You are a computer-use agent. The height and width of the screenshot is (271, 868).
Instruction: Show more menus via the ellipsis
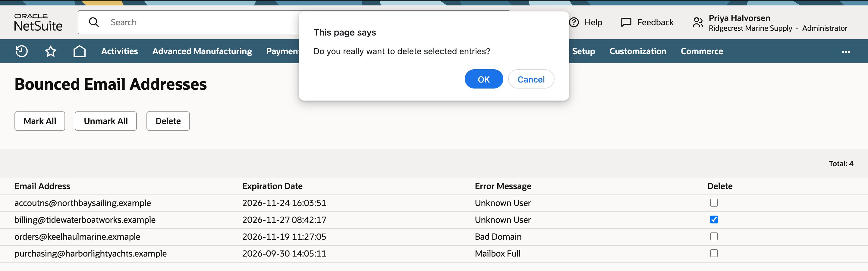tap(846, 51)
